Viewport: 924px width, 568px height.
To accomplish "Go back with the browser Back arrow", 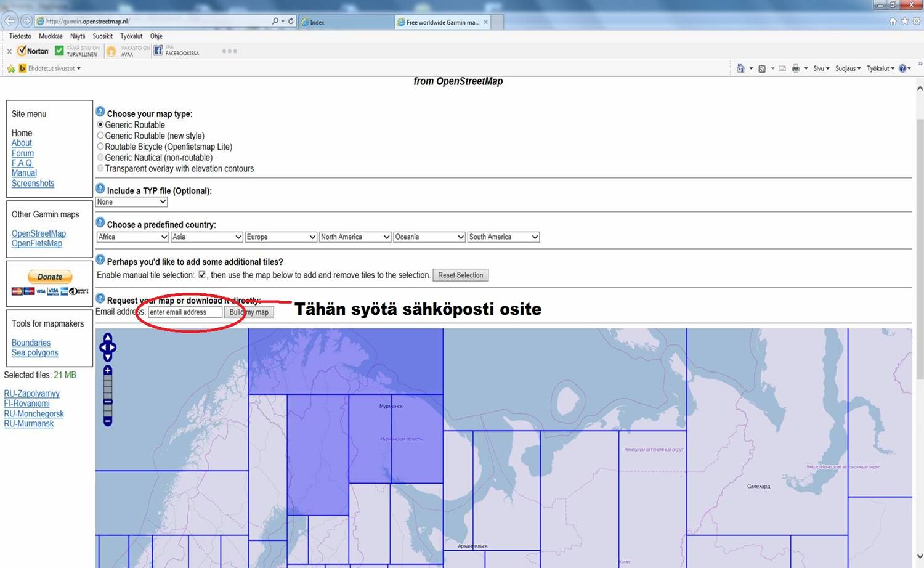I will pos(9,21).
